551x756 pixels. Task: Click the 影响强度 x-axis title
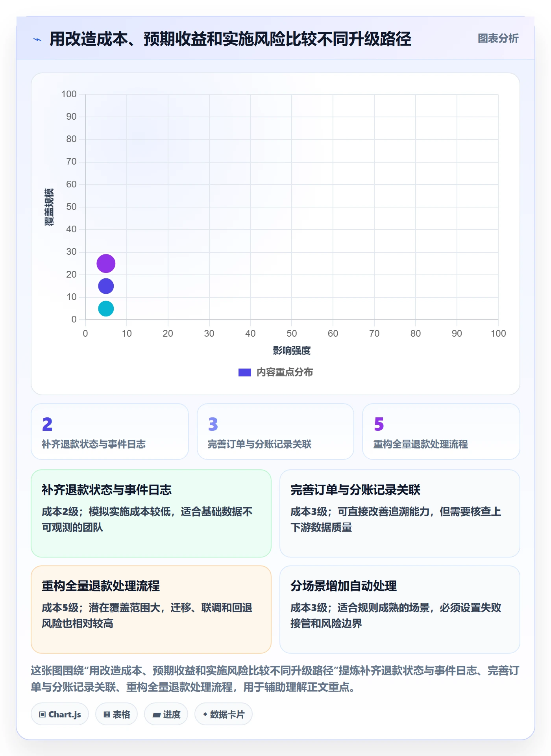pyautogui.click(x=292, y=350)
